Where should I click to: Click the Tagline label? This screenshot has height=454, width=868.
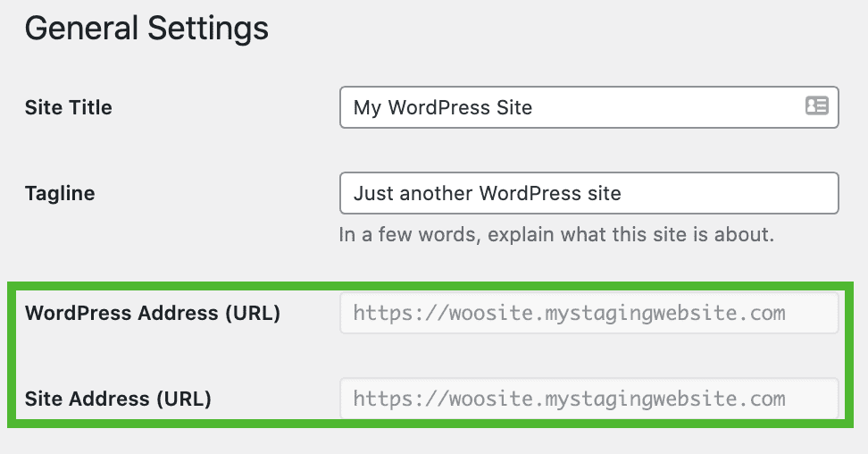60,193
